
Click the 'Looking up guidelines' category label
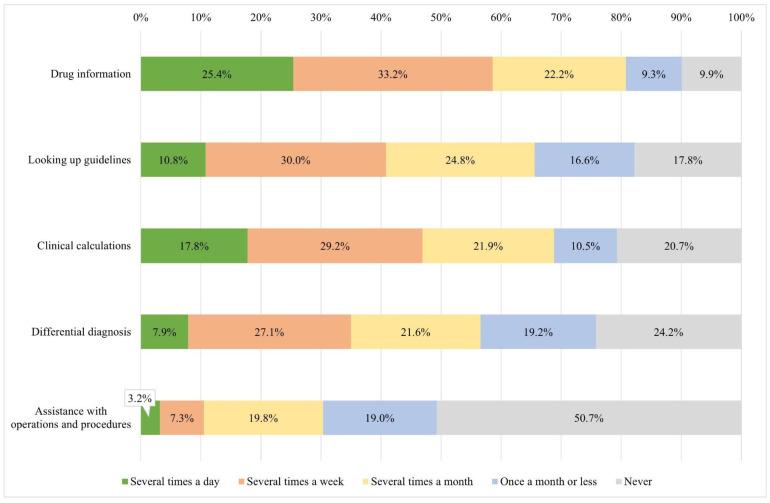click(80, 160)
